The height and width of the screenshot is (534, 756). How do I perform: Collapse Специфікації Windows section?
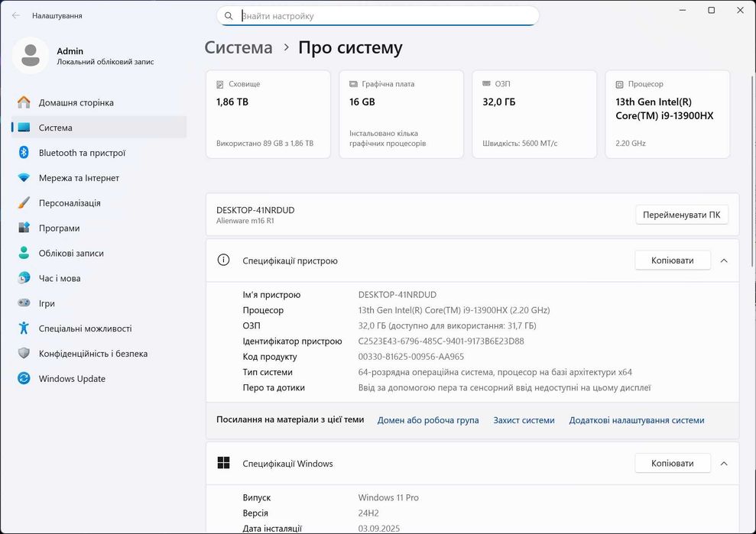724,464
